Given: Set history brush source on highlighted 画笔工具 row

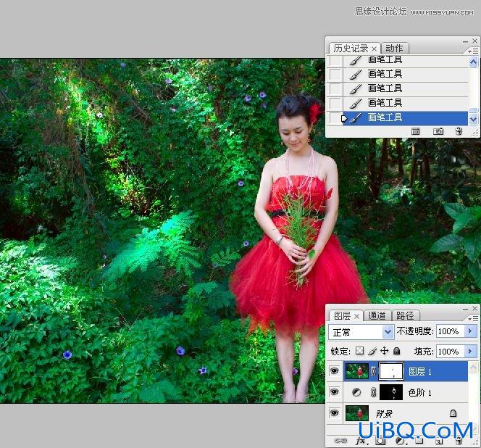Looking at the screenshot, I should 335,118.
